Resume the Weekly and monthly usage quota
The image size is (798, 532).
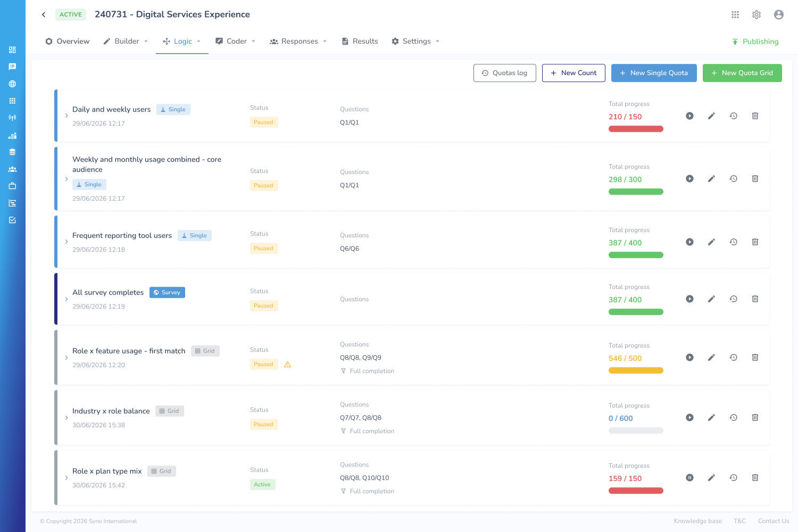[689, 179]
